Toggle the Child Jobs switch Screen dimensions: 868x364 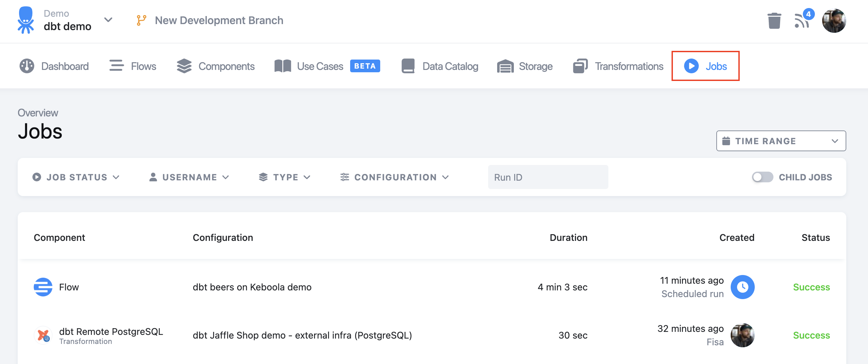762,177
